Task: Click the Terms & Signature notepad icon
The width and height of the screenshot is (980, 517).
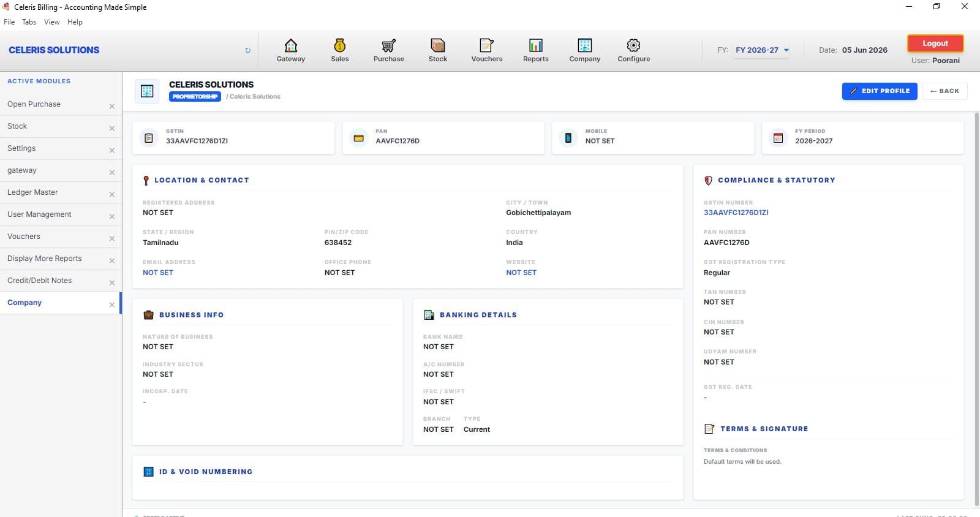Action: (x=709, y=429)
